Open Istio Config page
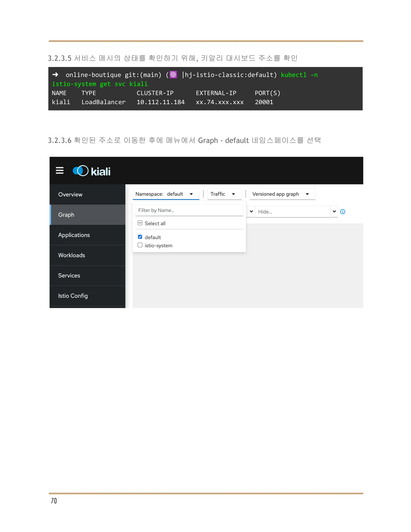Screen dimensions: 411x532 87,296
